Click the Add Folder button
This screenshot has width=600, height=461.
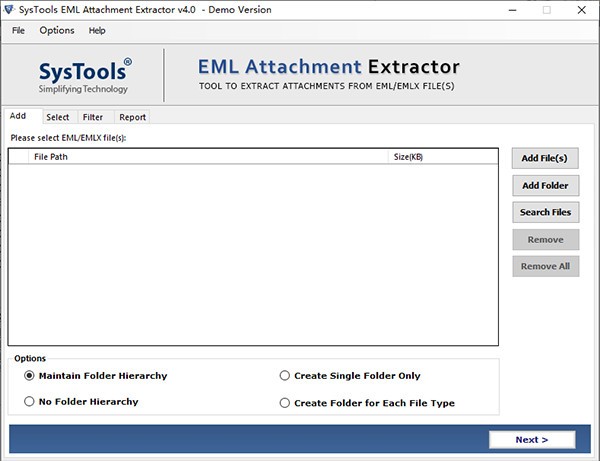(x=545, y=185)
